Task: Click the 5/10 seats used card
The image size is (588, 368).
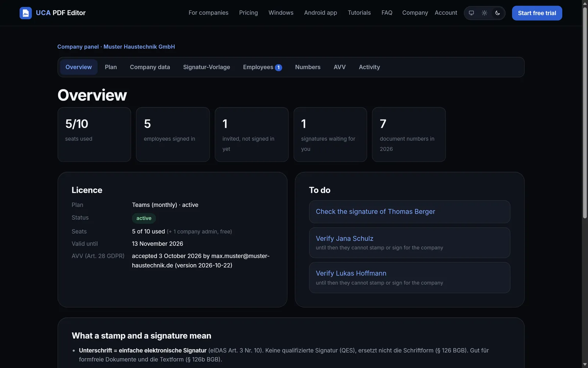Action: [x=94, y=134]
